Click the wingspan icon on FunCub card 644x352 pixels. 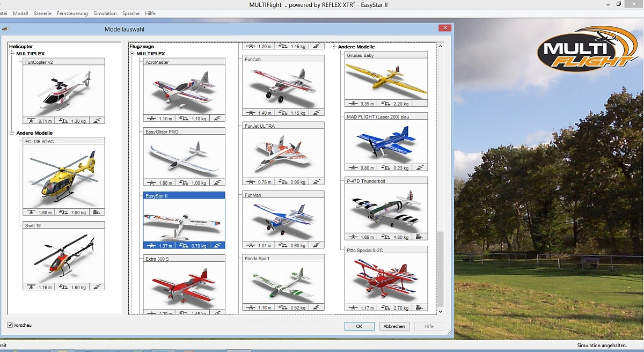click(251, 113)
